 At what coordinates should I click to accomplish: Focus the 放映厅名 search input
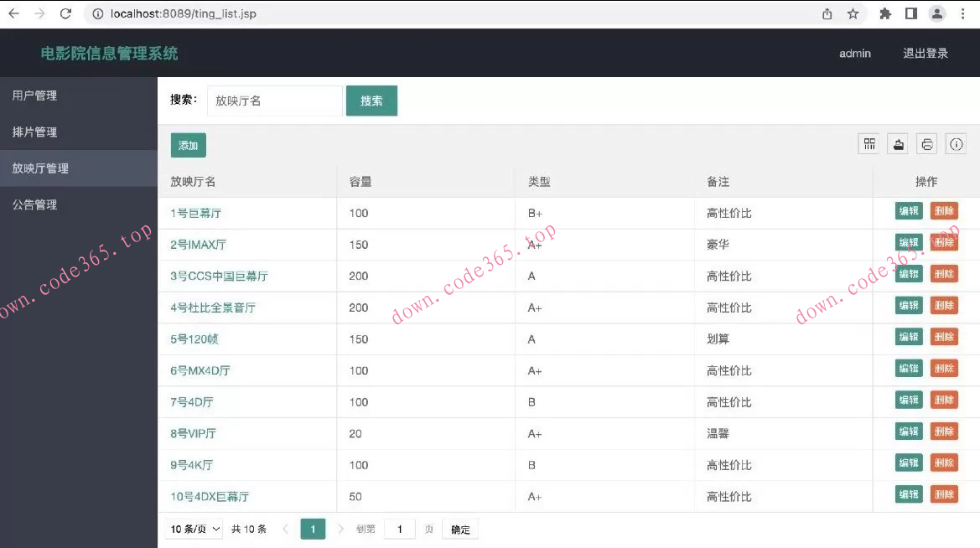[x=275, y=101]
